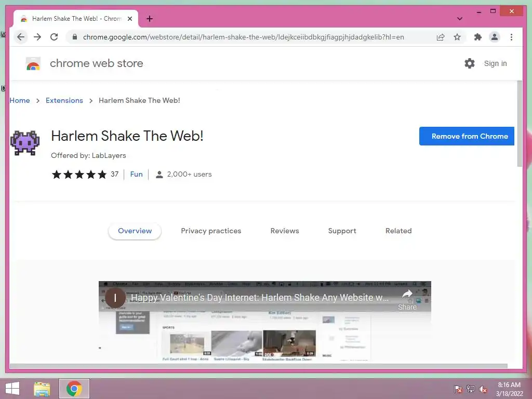The width and height of the screenshot is (532, 399).
Task: View site info via lock icon
Action: tap(75, 37)
